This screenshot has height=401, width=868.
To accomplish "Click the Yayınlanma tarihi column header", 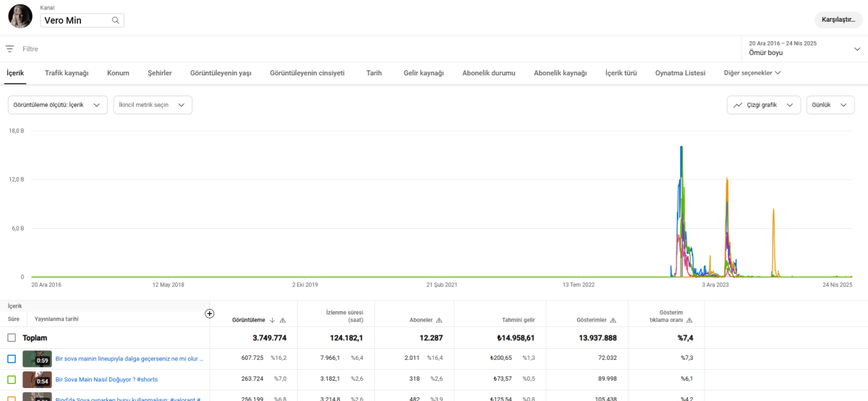I will (56, 318).
